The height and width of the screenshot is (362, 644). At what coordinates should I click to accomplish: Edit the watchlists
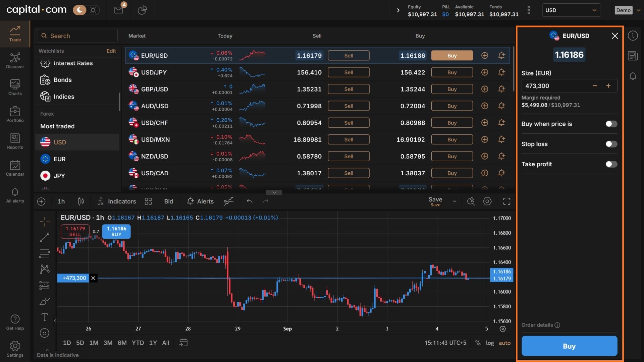[x=111, y=51]
